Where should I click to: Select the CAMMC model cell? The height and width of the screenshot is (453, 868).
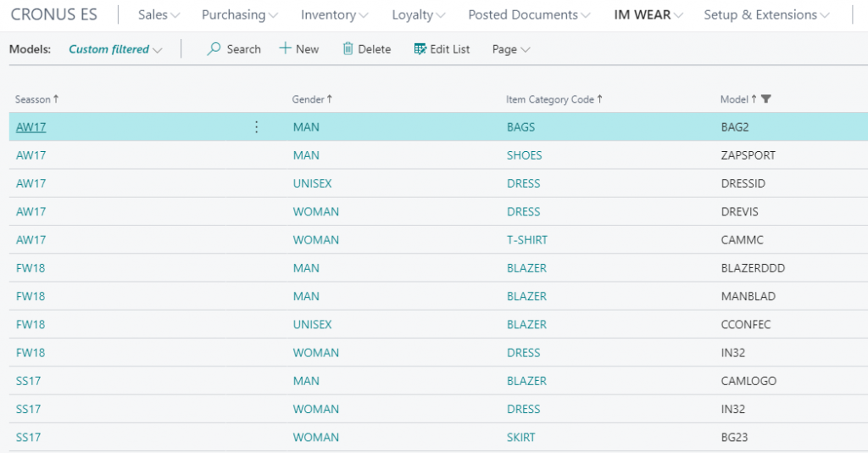[742, 240]
